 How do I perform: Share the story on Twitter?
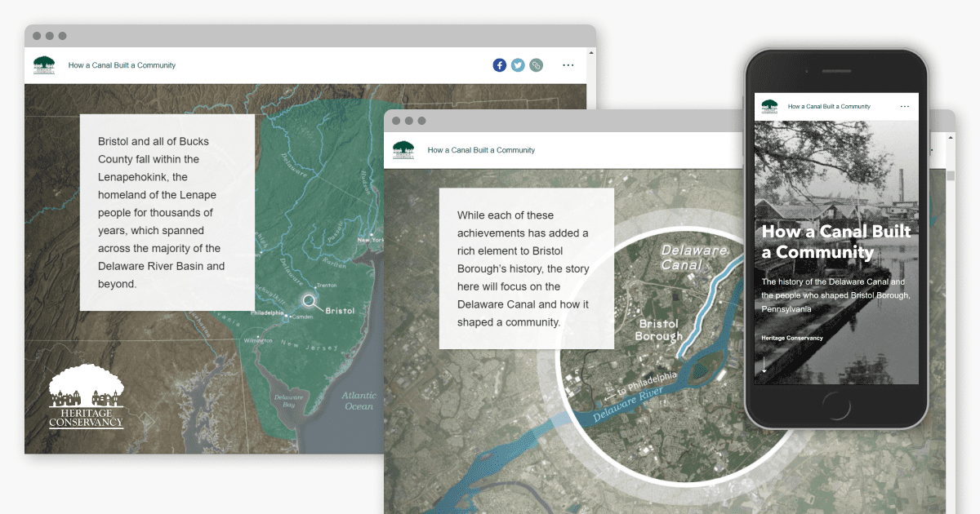click(x=518, y=64)
